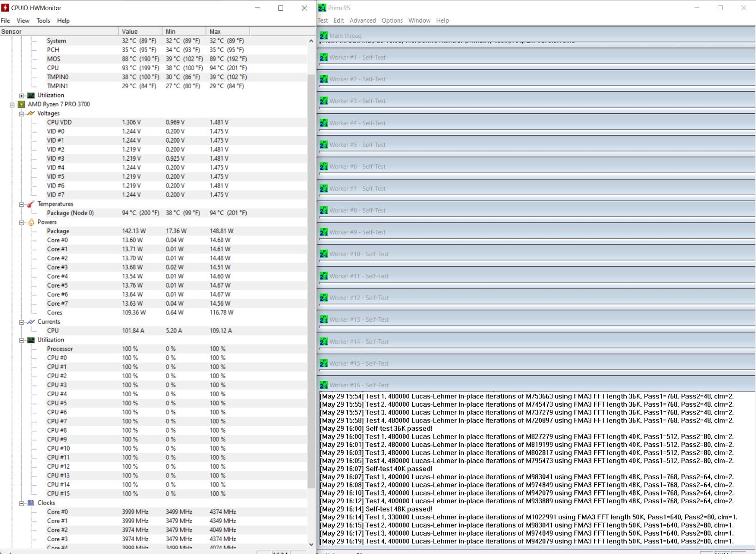Collapse the Powers section
Screen dimensions: 756x554
pos(22,223)
